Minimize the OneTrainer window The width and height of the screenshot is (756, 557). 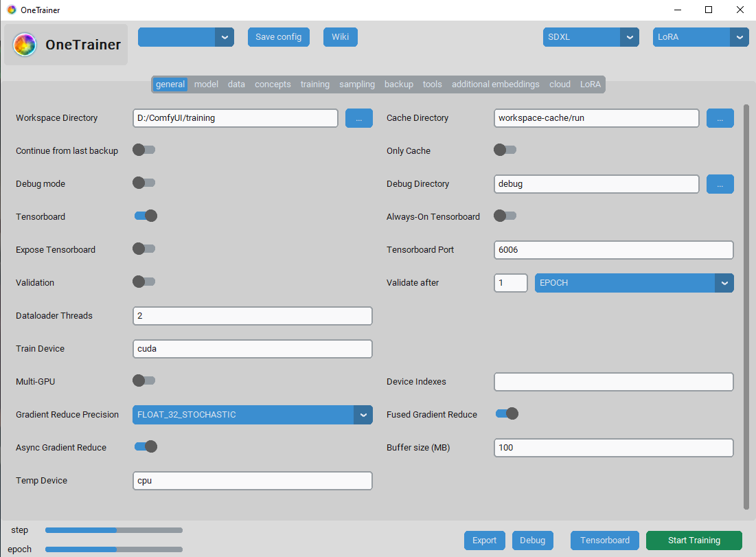coord(678,10)
